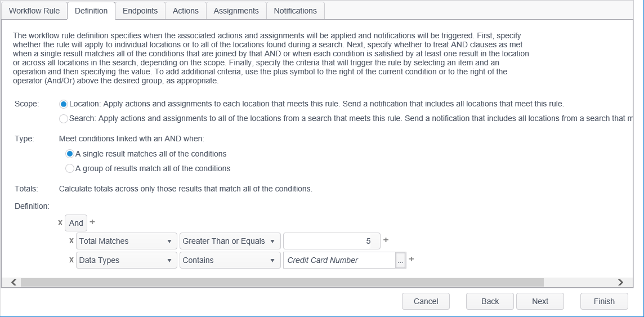Add a condition after the Total Matches row

click(x=386, y=240)
